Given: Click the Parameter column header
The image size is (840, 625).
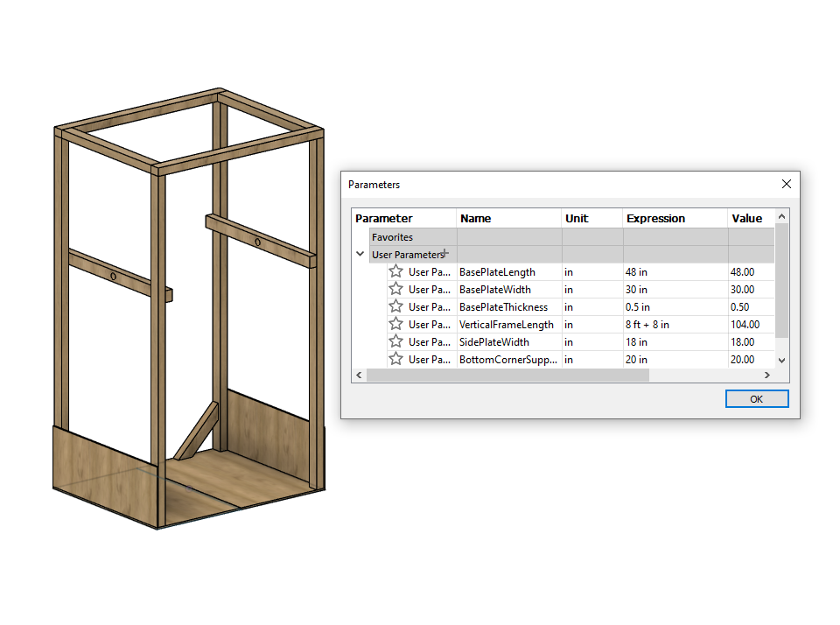Looking at the screenshot, I should tap(404, 218).
